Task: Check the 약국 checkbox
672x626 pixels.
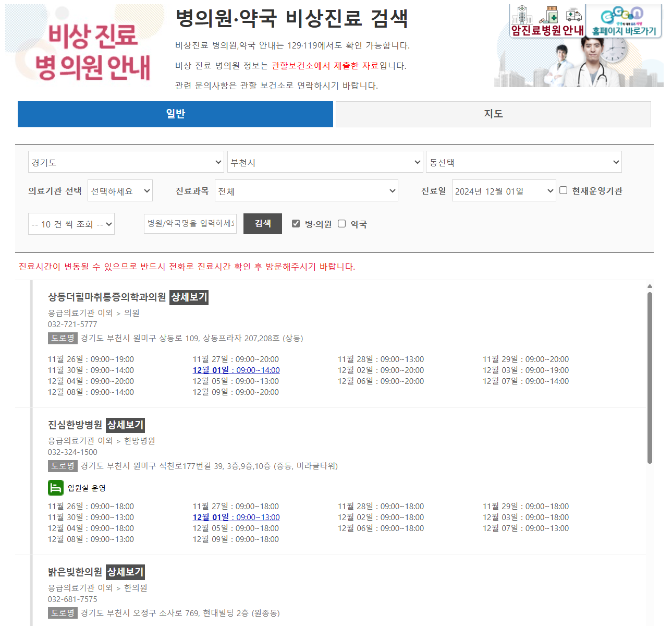Action: point(341,223)
